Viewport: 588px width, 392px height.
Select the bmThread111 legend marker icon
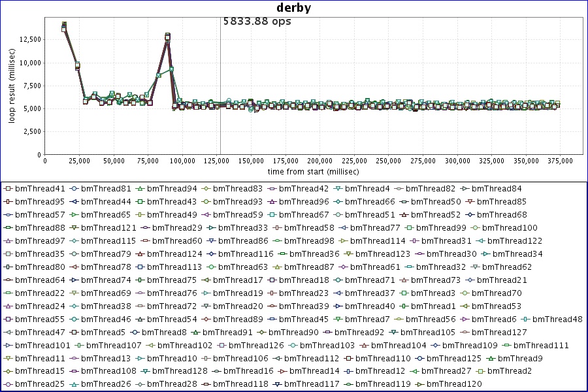click(x=506, y=345)
